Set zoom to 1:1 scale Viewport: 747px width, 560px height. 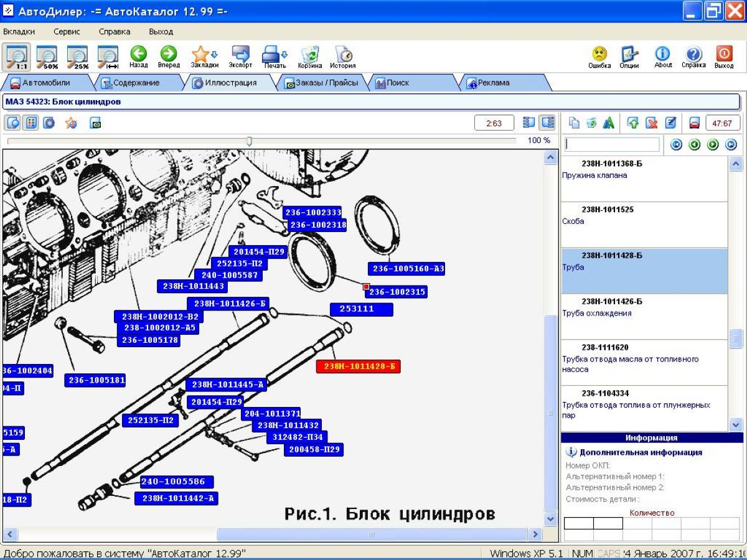click(16, 57)
